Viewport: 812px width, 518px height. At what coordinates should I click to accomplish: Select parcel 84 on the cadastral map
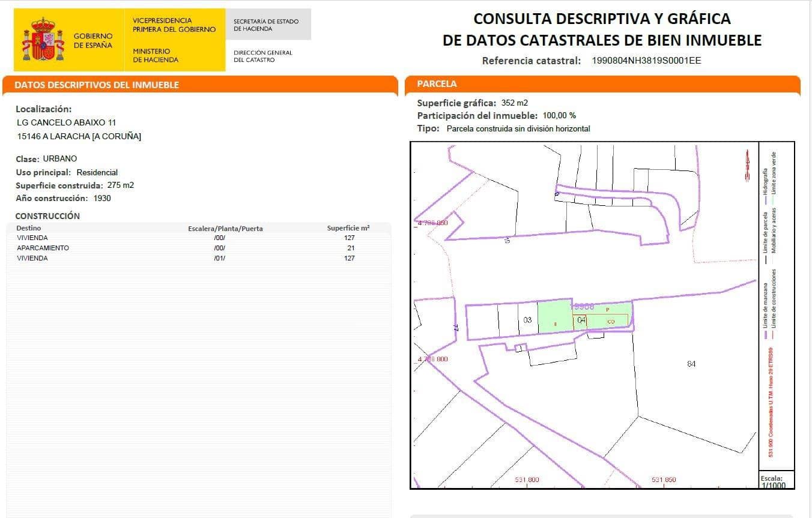pos(691,363)
